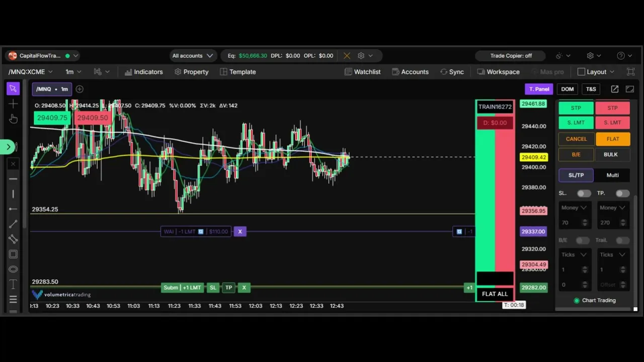644x362 pixels.
Task: Open the /MNQ:XCME symbol dropdown
Action: pos(31,72)
